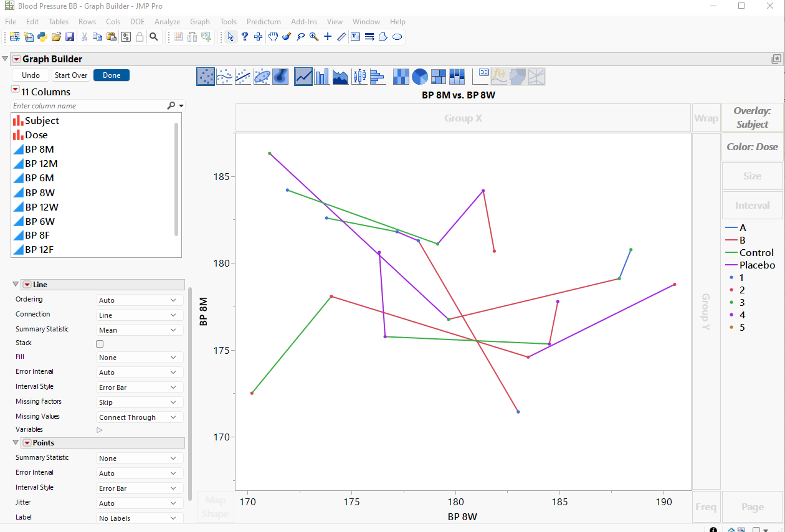
Task: Toggle the Stack checkbox
Action: pos(100,344)
